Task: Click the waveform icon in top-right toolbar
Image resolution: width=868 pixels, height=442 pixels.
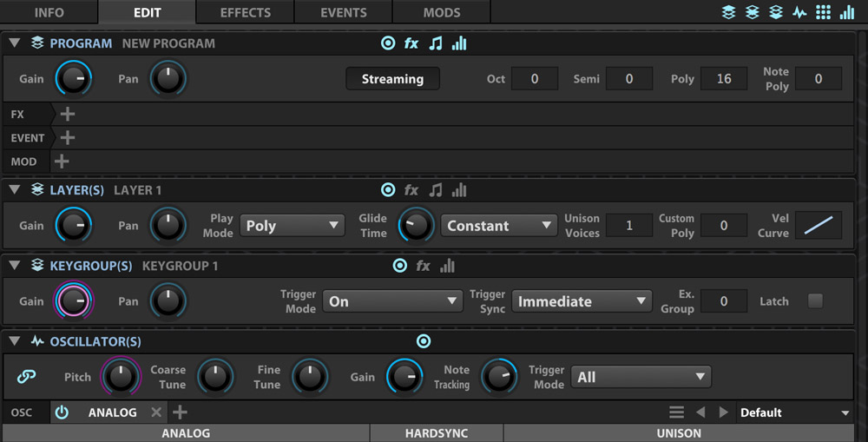Action: [x=799, y=12]
